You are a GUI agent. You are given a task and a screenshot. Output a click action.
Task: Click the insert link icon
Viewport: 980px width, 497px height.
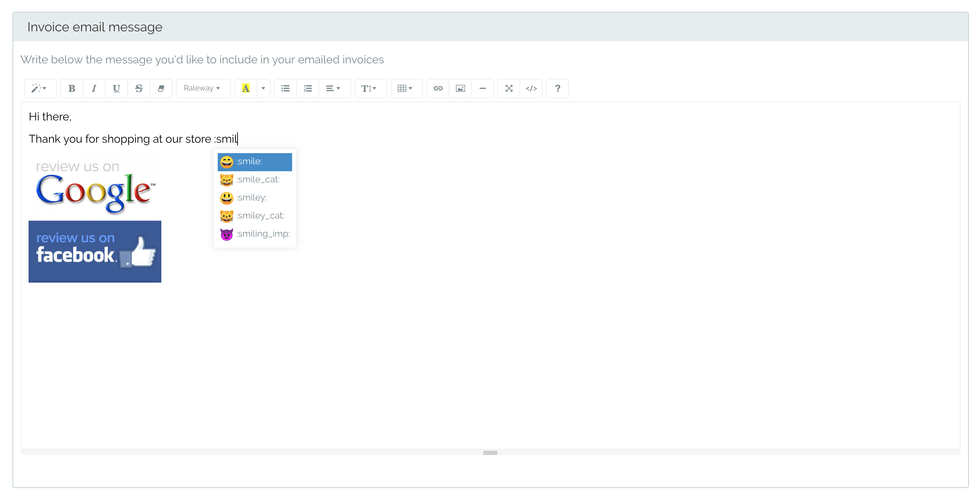[438, 88]
